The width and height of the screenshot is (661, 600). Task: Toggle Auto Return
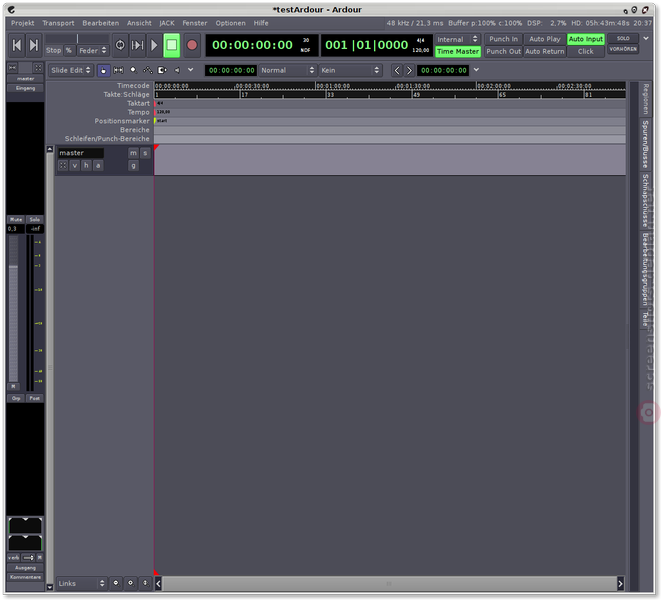click(x=545, y=51)
